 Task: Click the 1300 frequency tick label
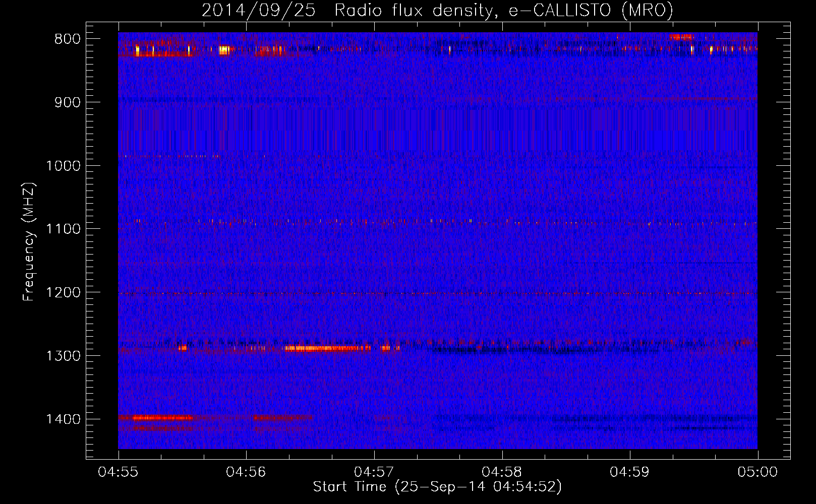tap(63, 356)
